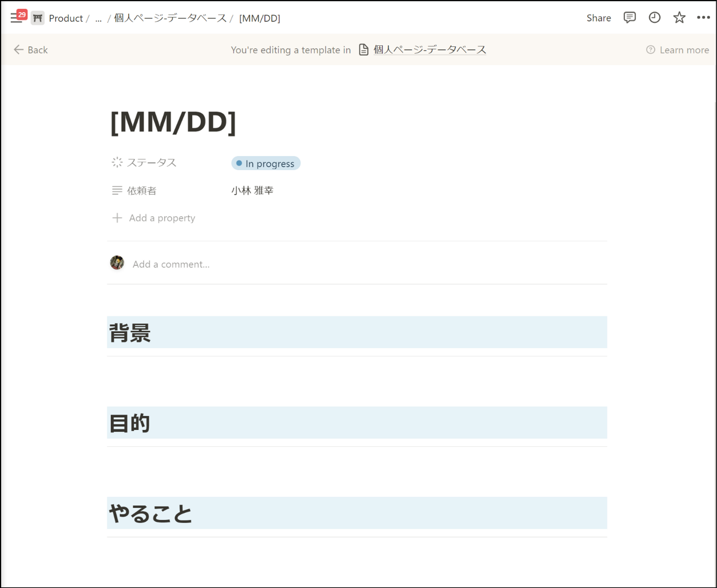Click the 背景 heading block
This screenshot has width=717, height=588.
(357, 332)
